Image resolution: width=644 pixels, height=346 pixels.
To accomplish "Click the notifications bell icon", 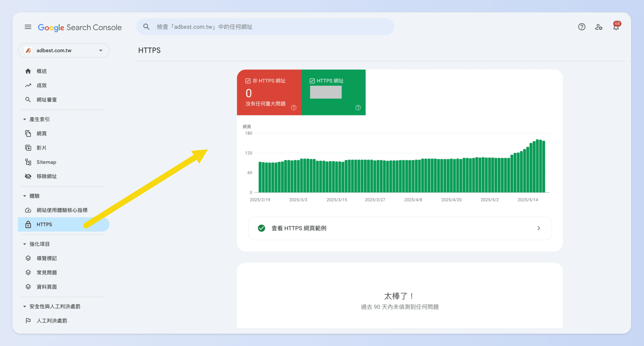I will (x=616, y=27).
